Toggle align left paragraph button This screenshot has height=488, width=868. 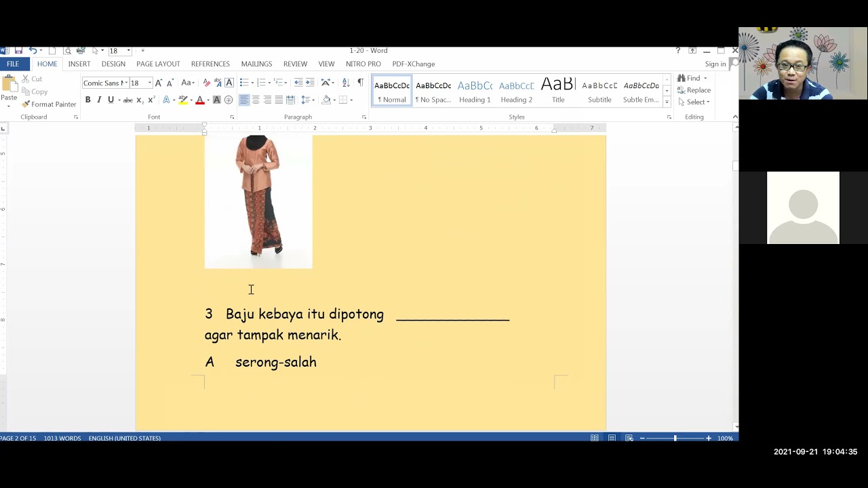[x=244, y=100]
